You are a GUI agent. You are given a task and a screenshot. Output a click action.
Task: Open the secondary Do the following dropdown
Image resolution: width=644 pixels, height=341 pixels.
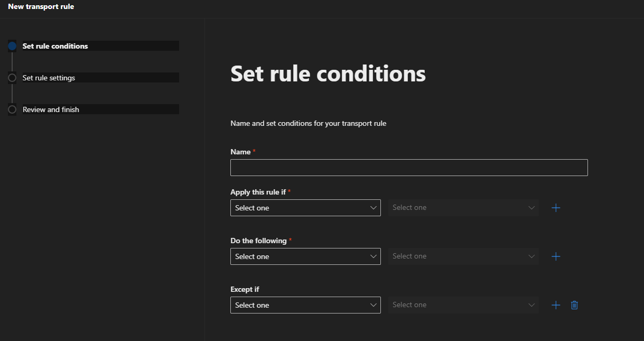464,256
